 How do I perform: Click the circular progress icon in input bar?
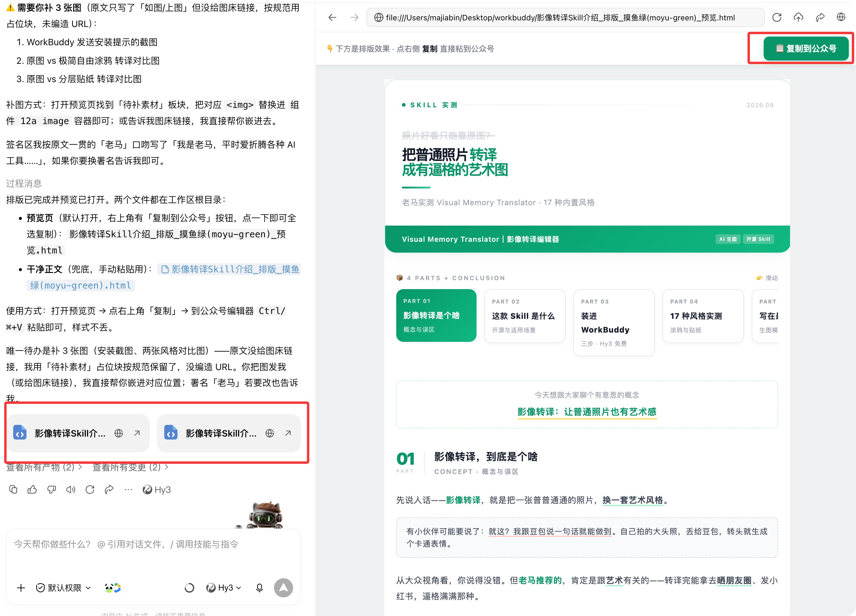pyautogui.click(x=189, y=588)
